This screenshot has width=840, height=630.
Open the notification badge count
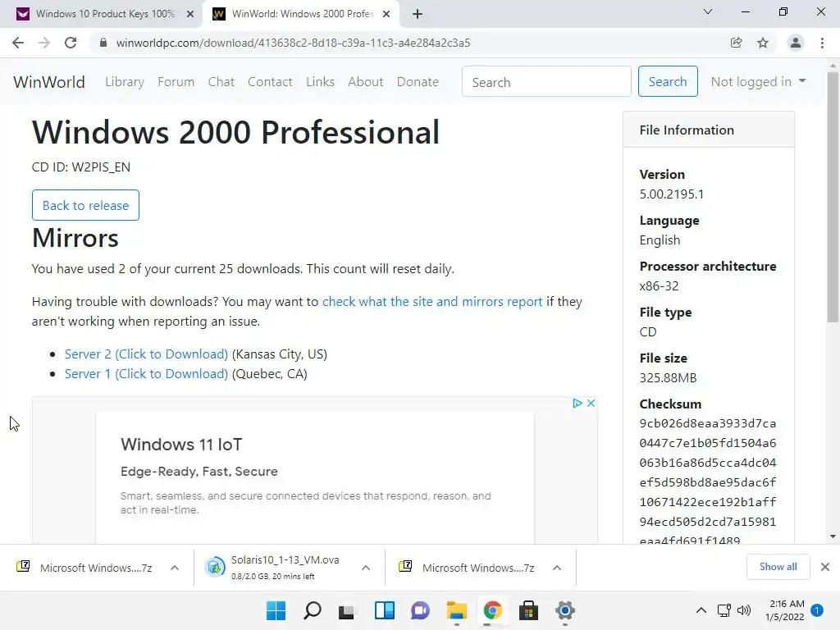click(817, 610)
